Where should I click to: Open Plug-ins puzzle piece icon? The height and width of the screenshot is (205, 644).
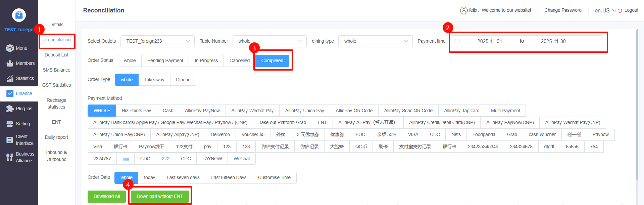pos(10,109)
